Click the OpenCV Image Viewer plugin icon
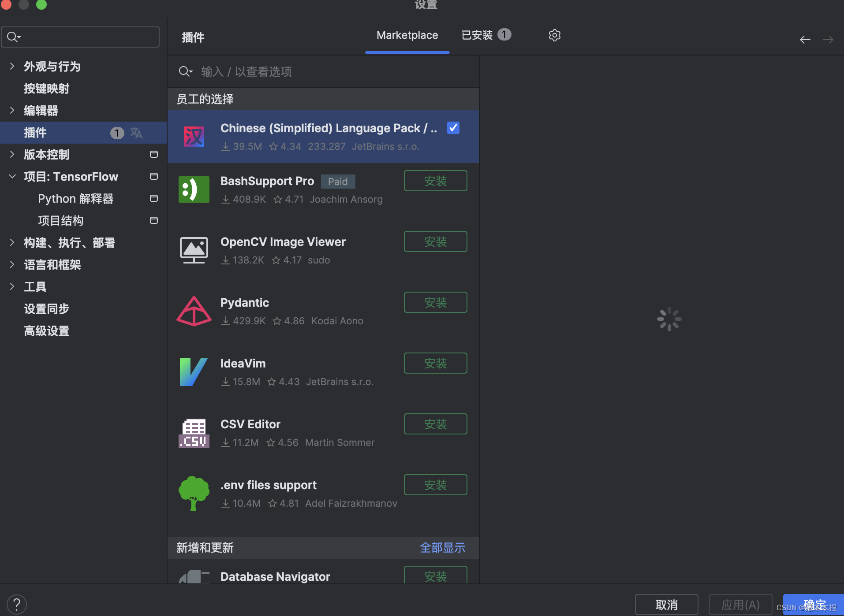The image size is (844, 616). [x=194, y=250]
